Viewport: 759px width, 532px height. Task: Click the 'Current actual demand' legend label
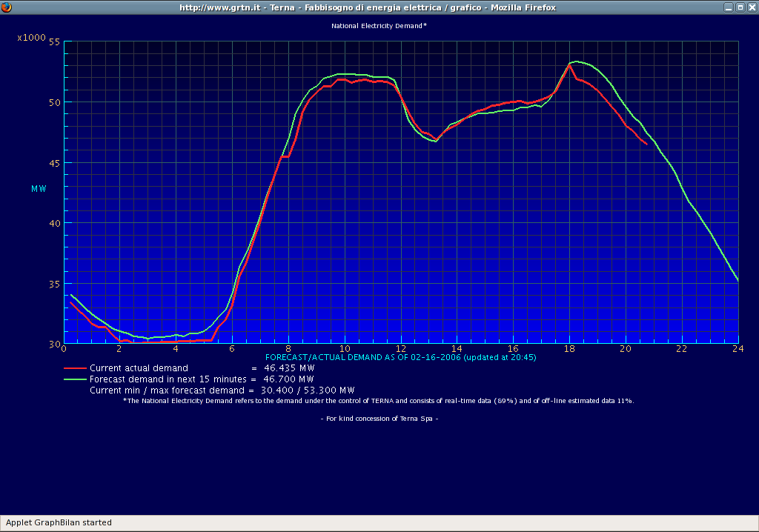tap(139, 368)
